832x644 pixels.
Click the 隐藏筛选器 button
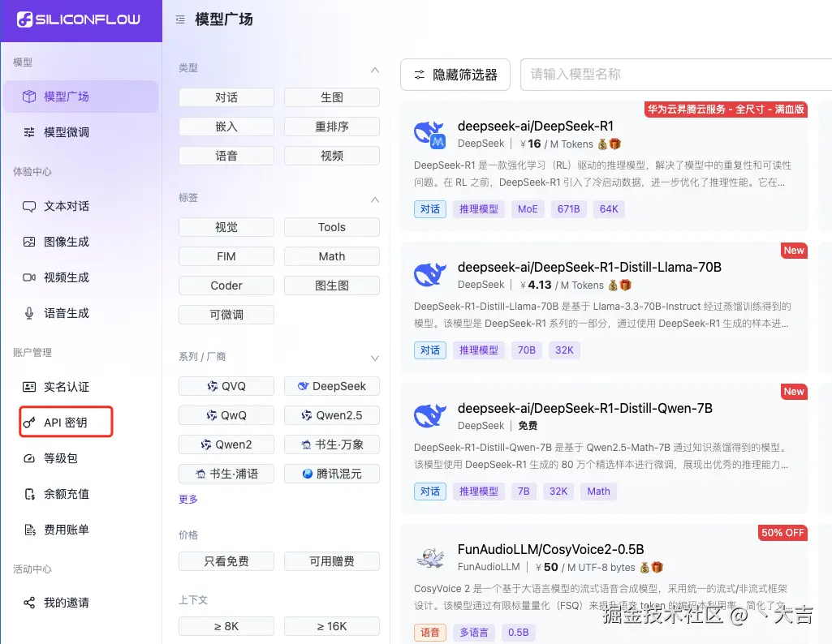click(455, 75)
